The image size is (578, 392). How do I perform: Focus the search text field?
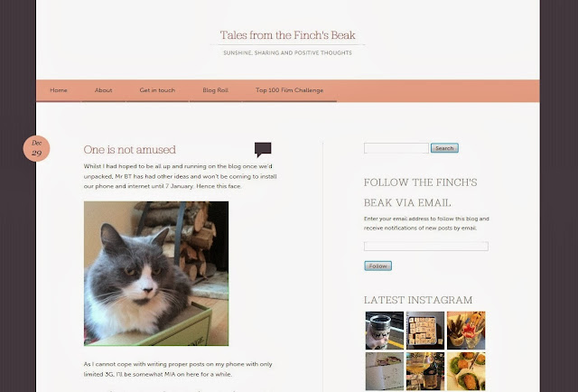pyautogui.click(x=396, y=148)
